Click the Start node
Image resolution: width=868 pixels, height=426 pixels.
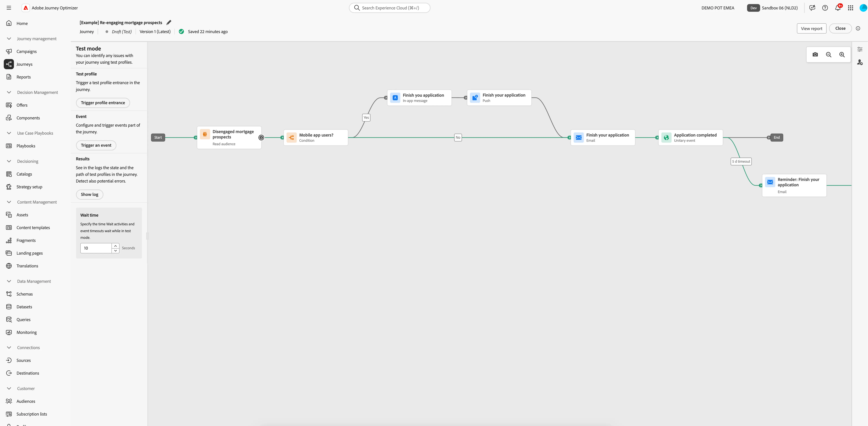[x=158, y=138]
